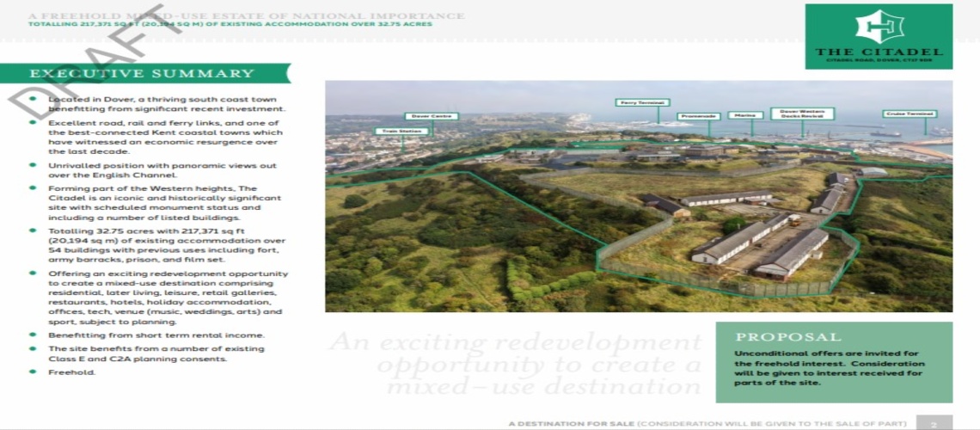Click the Ferry Terminal callout label

coord(641,102)
